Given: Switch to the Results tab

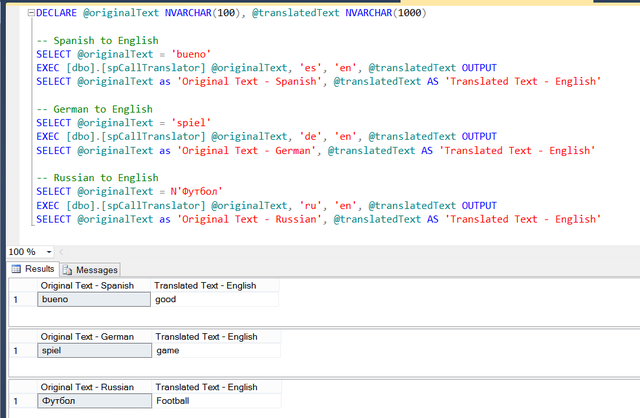Looking at the screenshot, I should pos(33,269).
